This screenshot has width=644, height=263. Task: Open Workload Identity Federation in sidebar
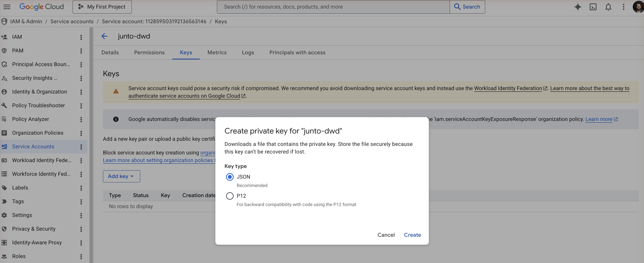point(42,160)
